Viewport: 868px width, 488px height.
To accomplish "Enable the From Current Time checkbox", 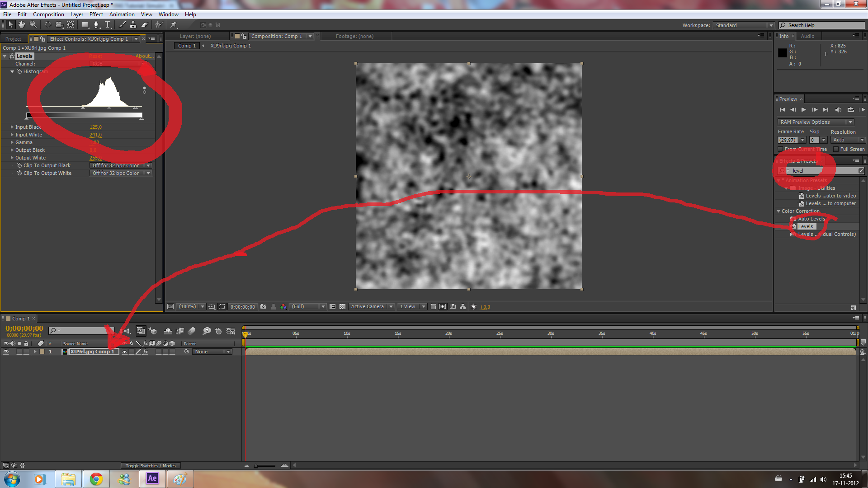I will [x=780, y=149].
